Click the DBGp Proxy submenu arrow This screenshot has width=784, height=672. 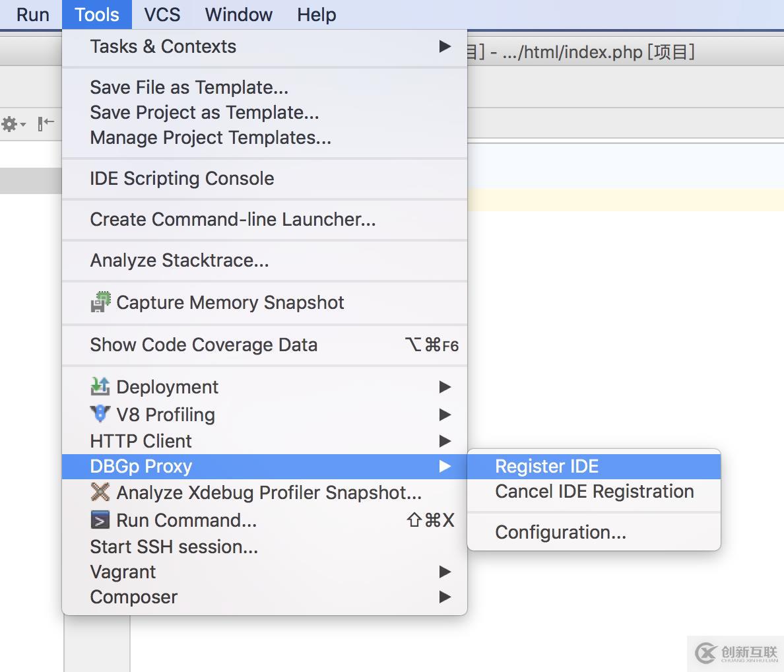tap(445, 467)
